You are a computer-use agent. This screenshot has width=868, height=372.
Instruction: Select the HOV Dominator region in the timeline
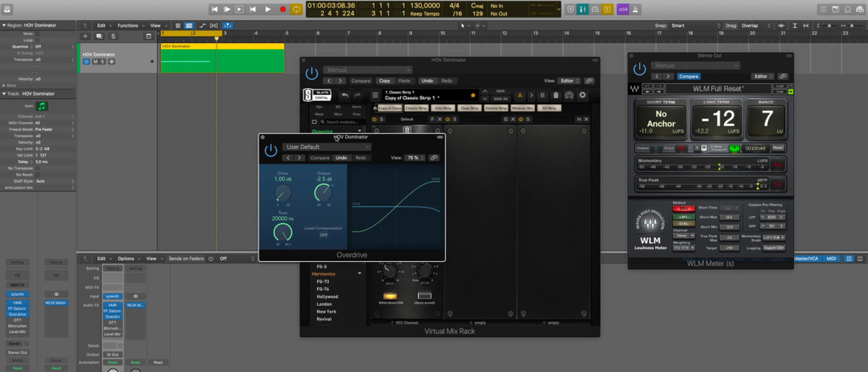click(x=222, y=60)
